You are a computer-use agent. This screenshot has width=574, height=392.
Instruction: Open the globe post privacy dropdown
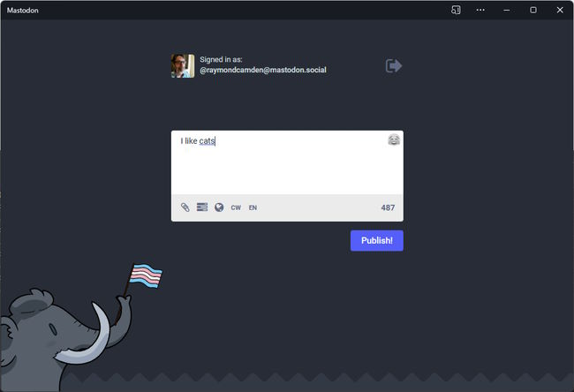[219, 207]
